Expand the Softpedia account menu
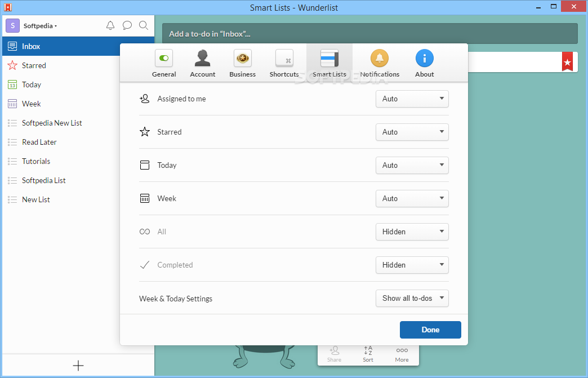 (x=40, y=26)
